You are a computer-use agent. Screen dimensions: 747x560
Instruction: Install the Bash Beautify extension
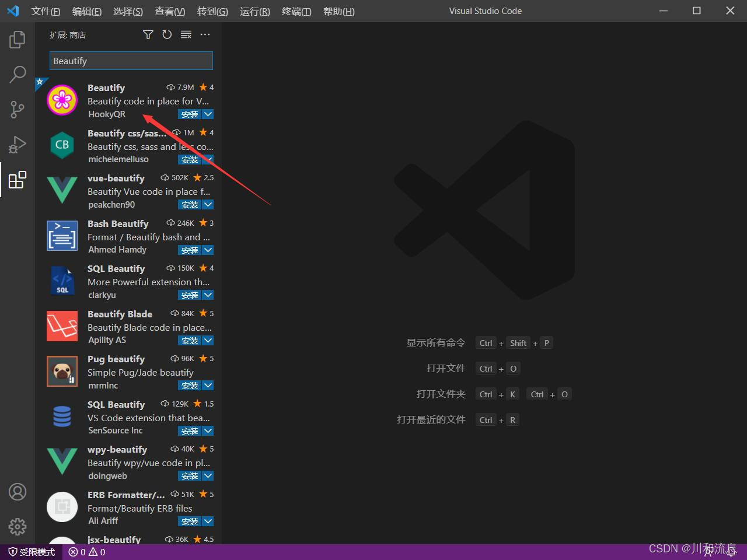coord(190,250)
